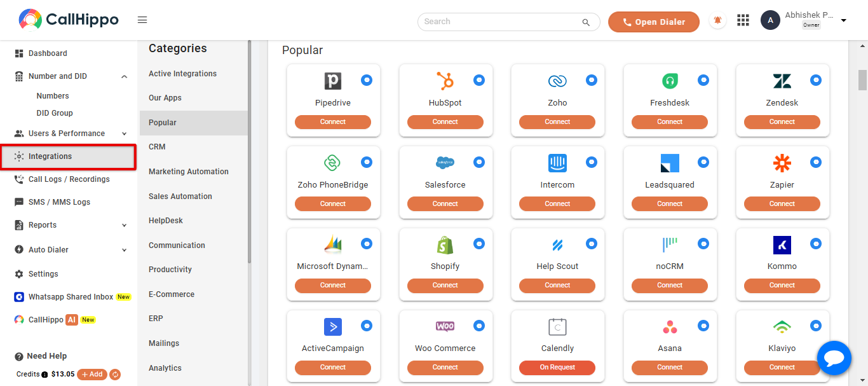Click the categories list scrollbar
868x386 pixels.
tap(250, 151)
